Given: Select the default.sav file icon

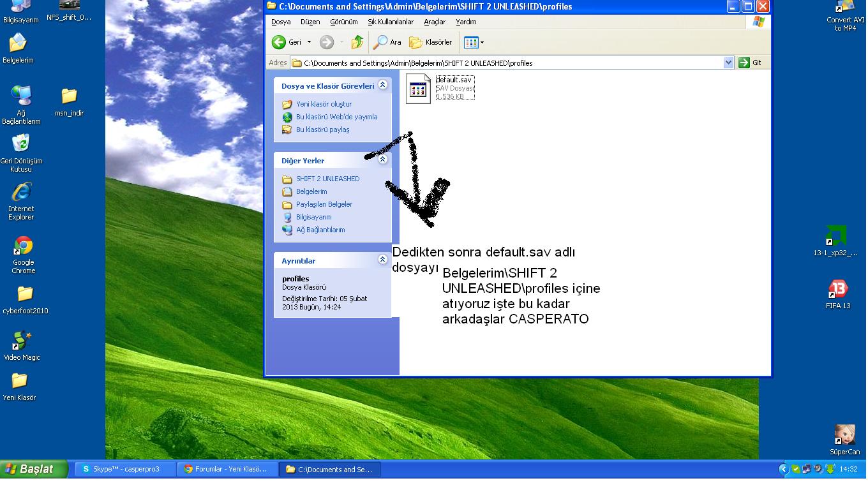Looking at the screenshot, I should [418, 89].
